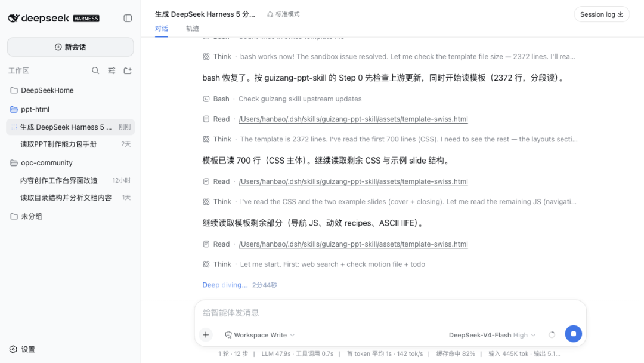
Task: Open second Read template-swiss.html file link
Action: coord(353,181)
